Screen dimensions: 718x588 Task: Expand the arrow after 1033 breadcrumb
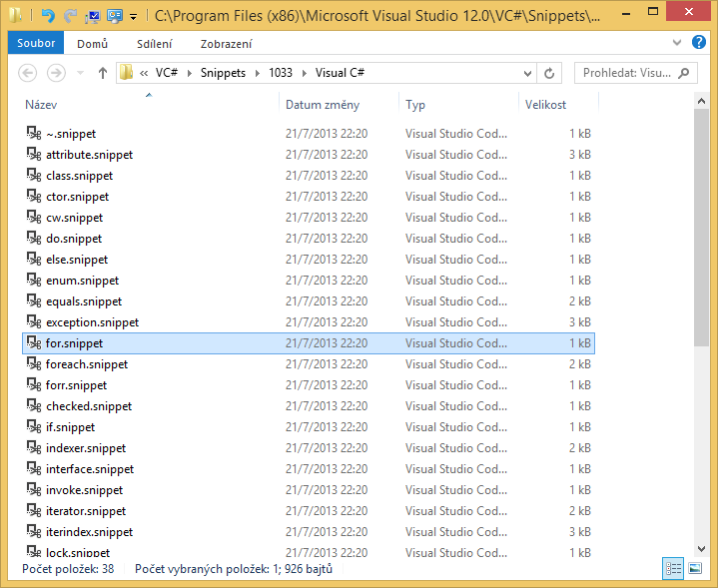click(x=304, y=73)
